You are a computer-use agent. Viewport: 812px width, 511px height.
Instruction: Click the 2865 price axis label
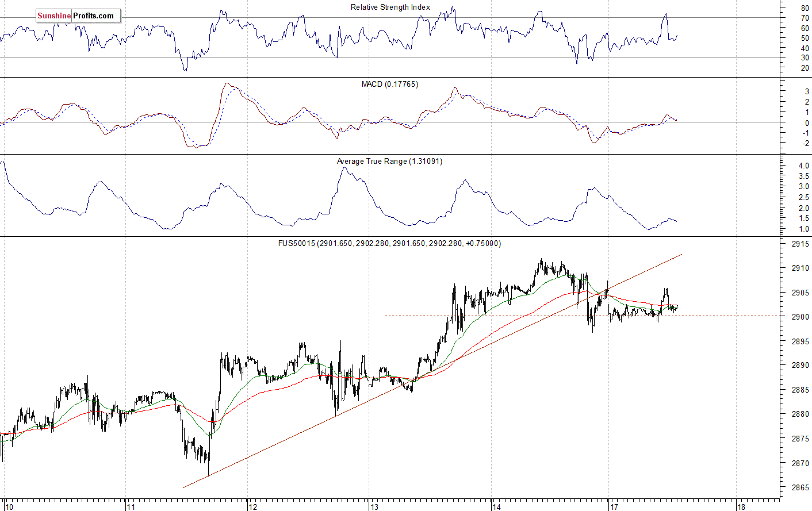pyautogui.click(x=800, y=487)
